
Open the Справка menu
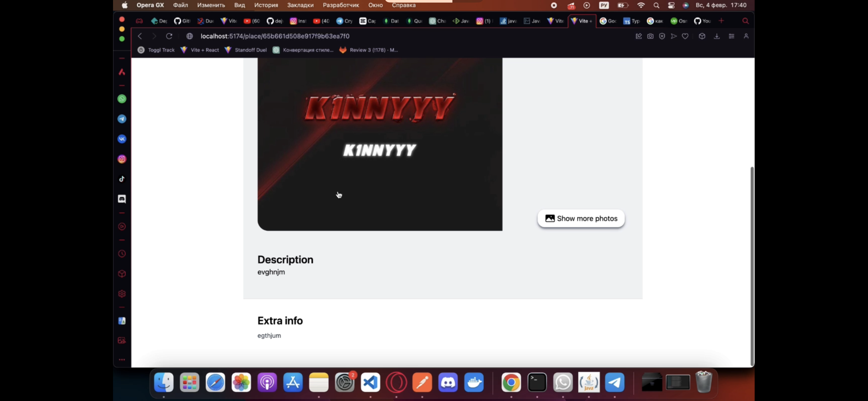click(404, 5)
